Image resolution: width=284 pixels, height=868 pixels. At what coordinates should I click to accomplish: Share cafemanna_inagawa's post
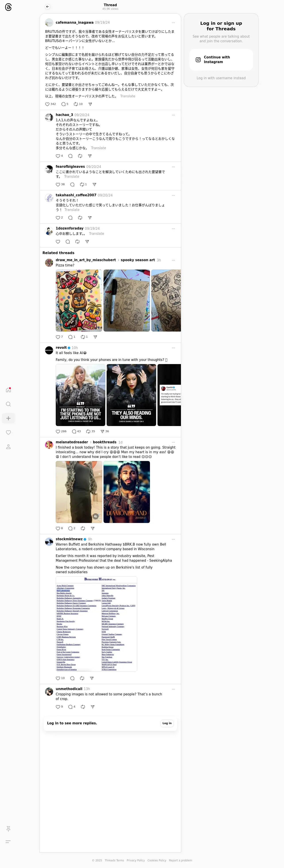tap(90, 104)
